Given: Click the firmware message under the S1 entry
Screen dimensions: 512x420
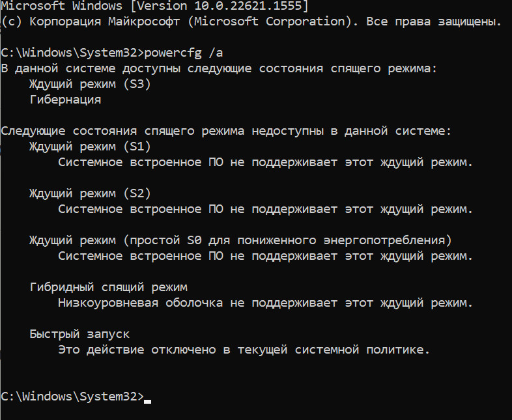Looking at the screenshot, I should click(x=265, y=162).
